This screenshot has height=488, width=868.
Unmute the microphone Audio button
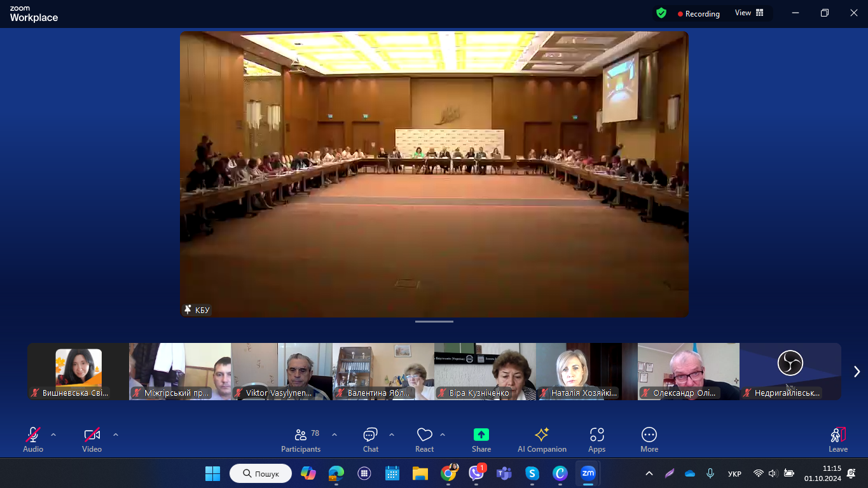pos(33,440)
